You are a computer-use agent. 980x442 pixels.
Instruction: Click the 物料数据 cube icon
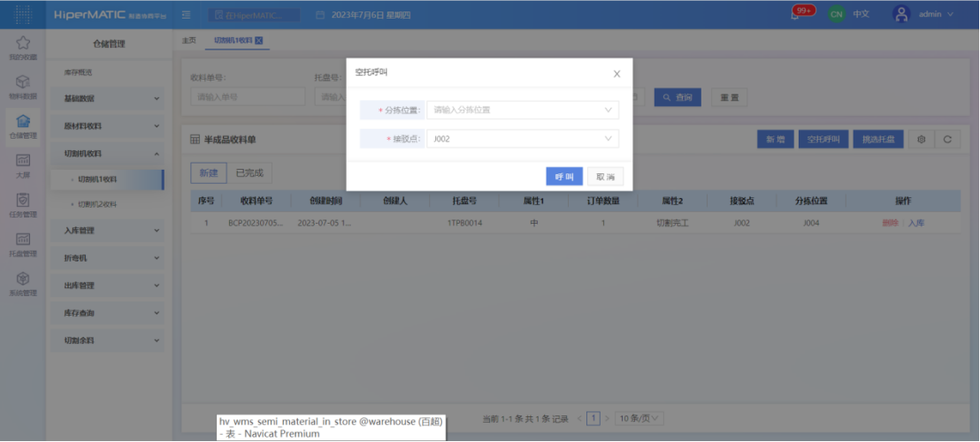(x=23, y=82)
